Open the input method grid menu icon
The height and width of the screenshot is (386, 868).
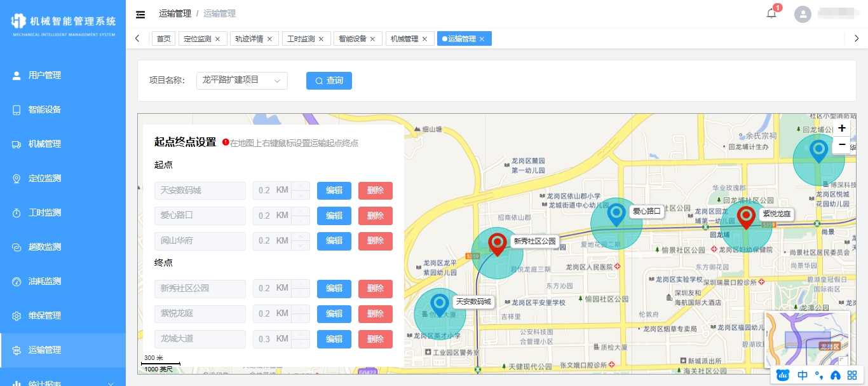click(852, 375)
